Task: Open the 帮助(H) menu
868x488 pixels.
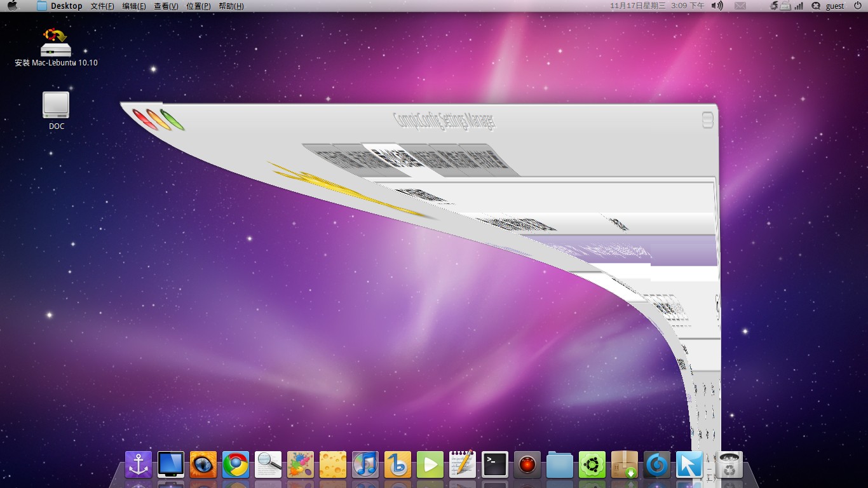Action: (x=231, y=6)
